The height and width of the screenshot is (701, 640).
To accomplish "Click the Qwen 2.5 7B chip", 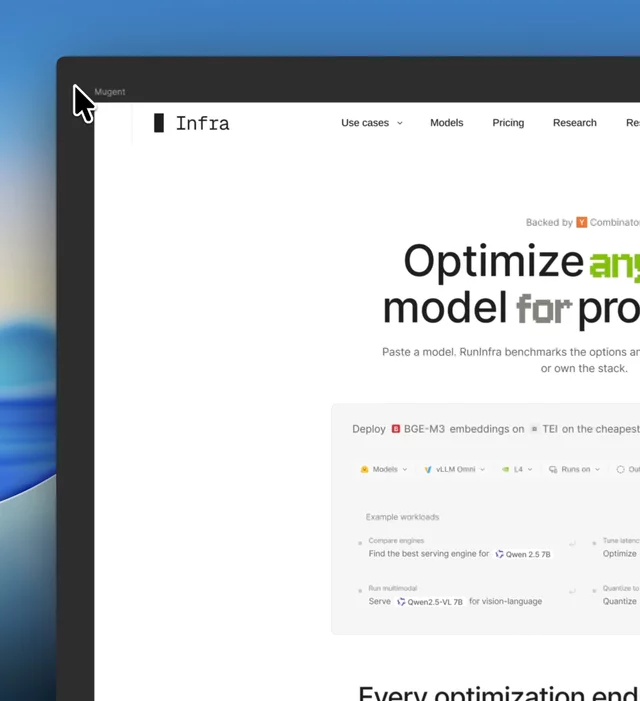I will click(523, 554).
